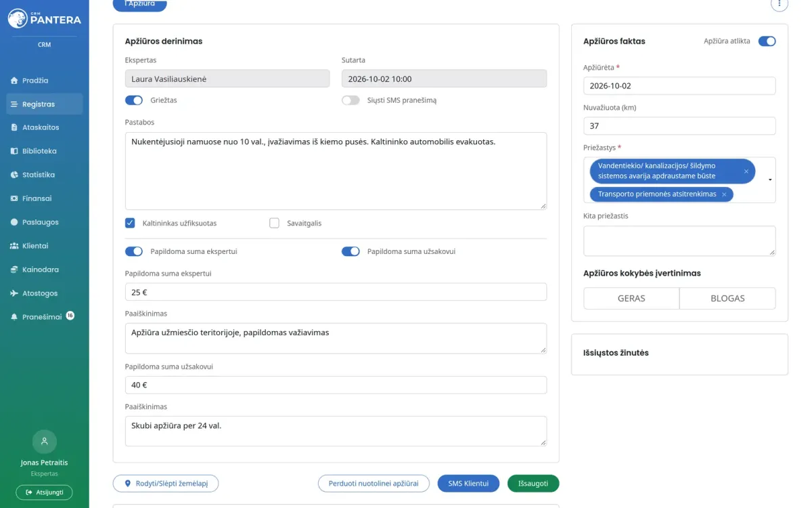Click Rodyti/Slėpti žemėlapį button
812x508 pixels.
click(166, 484)
